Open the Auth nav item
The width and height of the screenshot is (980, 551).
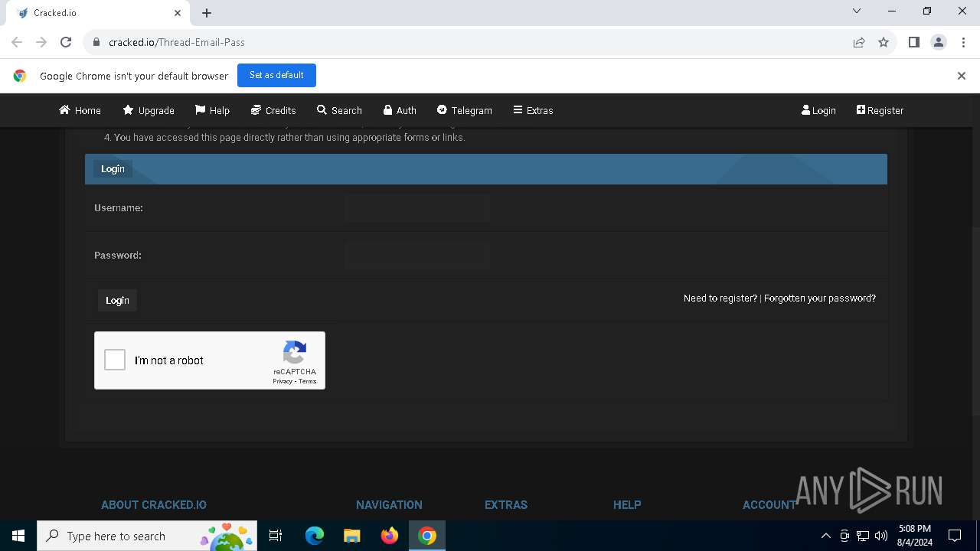tap(400, 110)
